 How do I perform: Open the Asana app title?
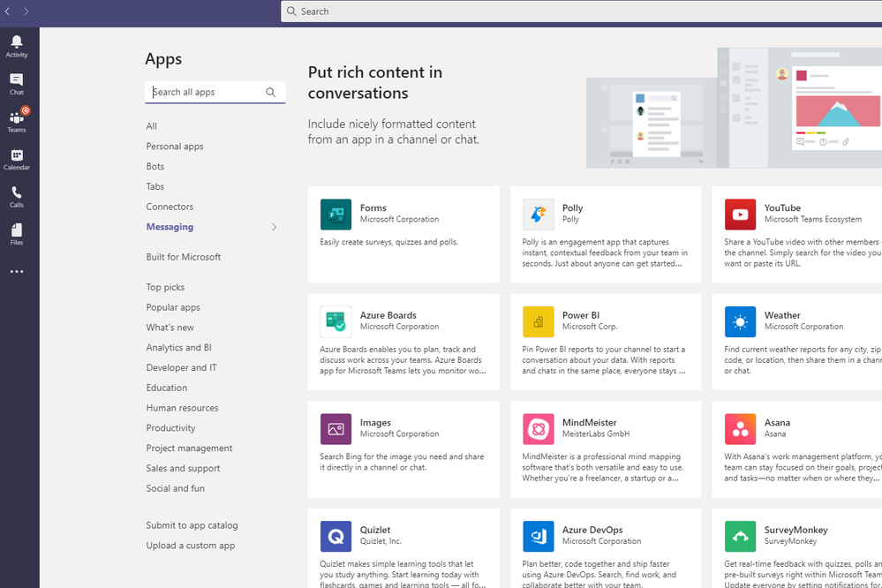coord(777,423)
